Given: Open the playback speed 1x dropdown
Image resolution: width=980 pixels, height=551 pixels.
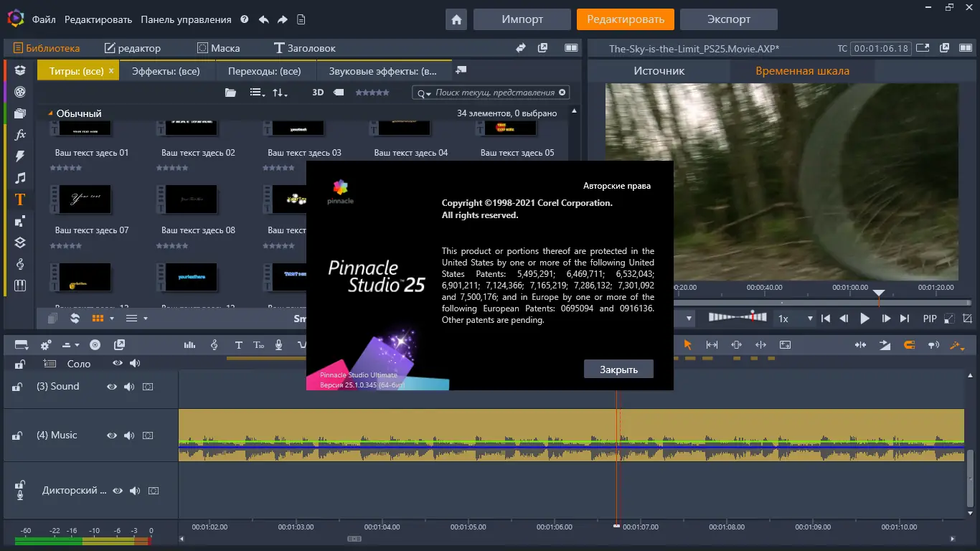Looking at the screenshot, I should (x=809, y=318).
